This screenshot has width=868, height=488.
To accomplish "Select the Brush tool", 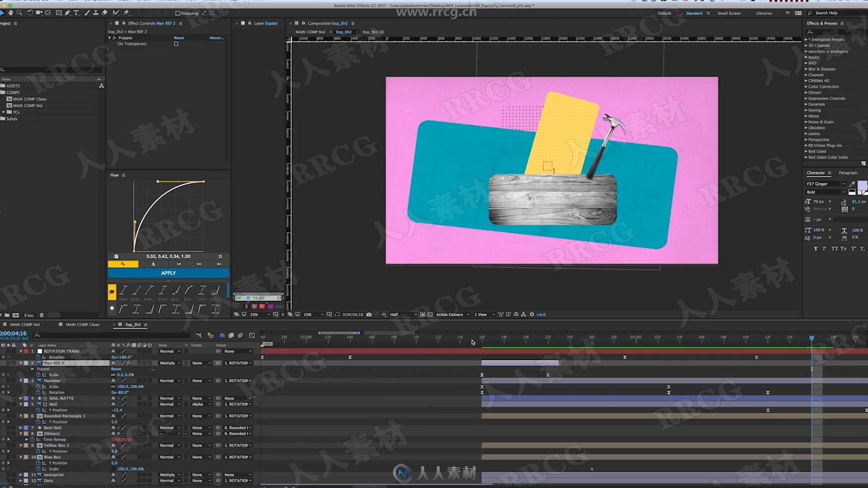I will pyautogui.click(x=87, y=13).
